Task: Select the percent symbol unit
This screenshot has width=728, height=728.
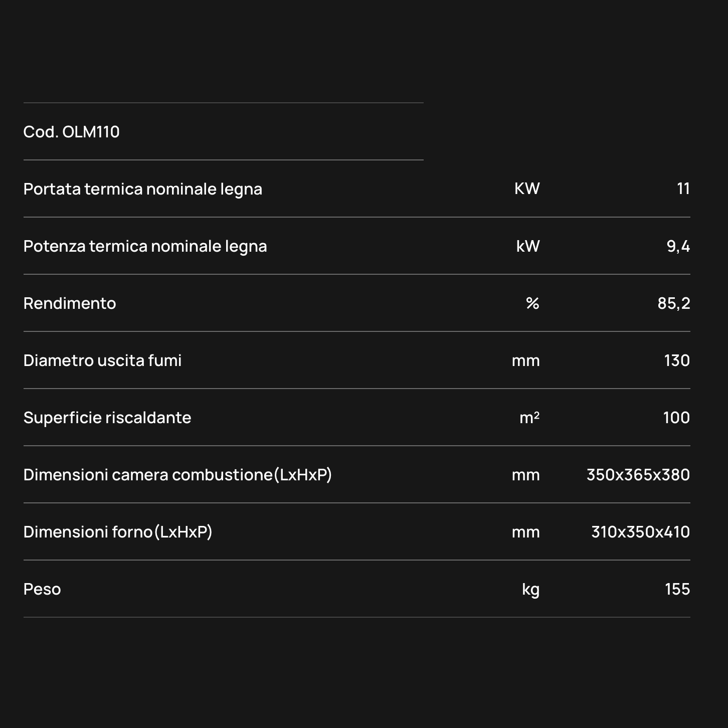Action: point(532,303)
